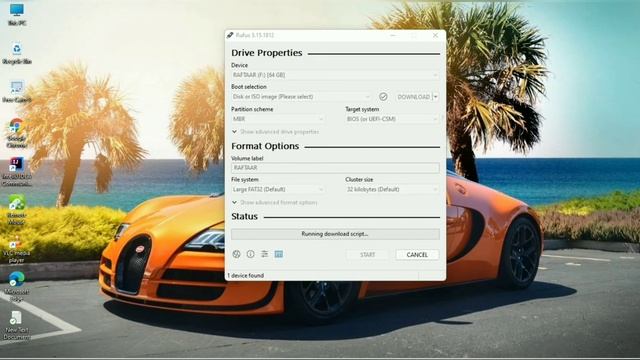
Task: Click the Rufus title bar app icon
Action: tap(230, 35)
